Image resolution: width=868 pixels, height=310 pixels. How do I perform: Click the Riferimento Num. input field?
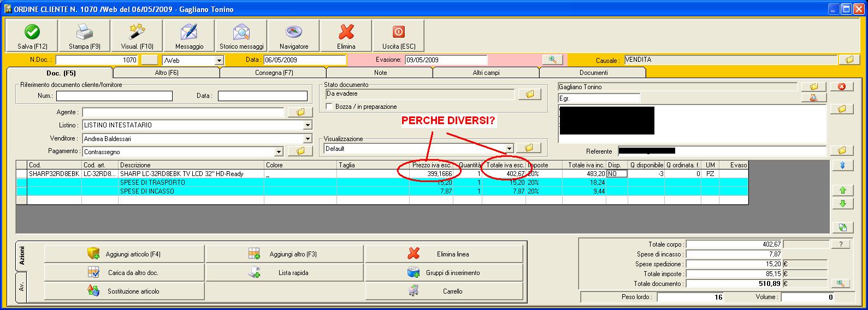point(114,96)
